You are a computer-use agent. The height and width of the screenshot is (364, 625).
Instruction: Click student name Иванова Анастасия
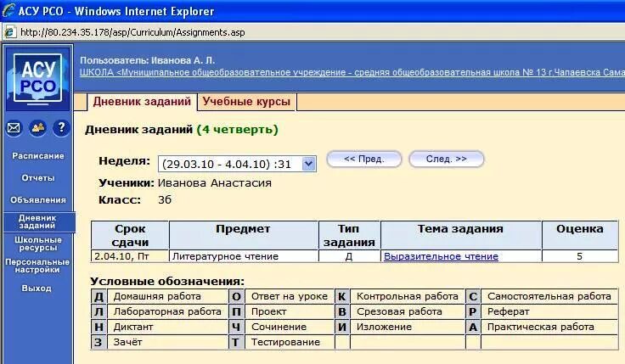[x=215, y=183]
